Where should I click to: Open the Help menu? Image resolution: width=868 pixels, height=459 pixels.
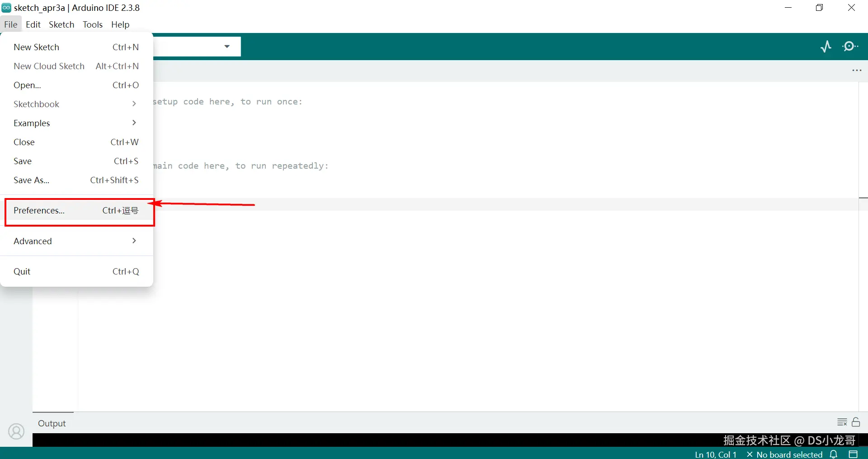[x=120, y=24]
